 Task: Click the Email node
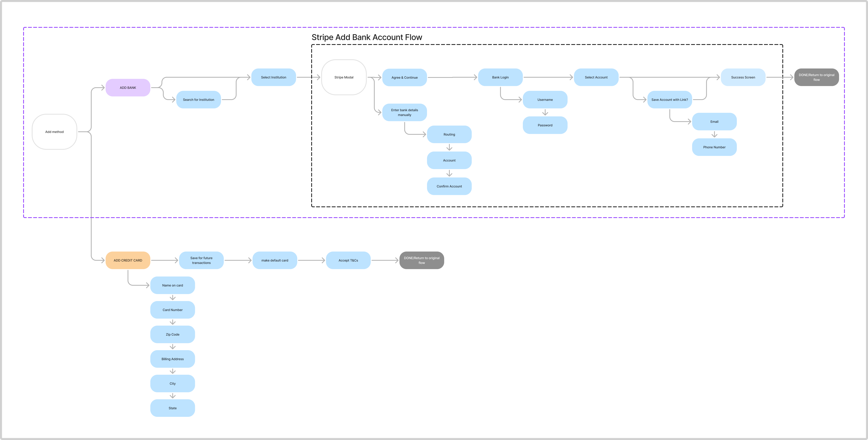(714, 122)
